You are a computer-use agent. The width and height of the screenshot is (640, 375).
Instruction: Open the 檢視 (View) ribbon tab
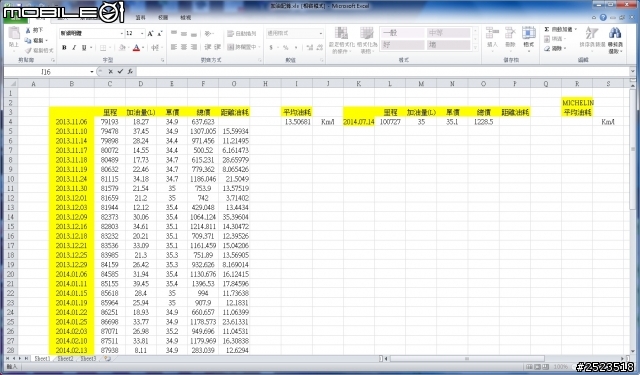pyautogui.click(x=185, y=18)
